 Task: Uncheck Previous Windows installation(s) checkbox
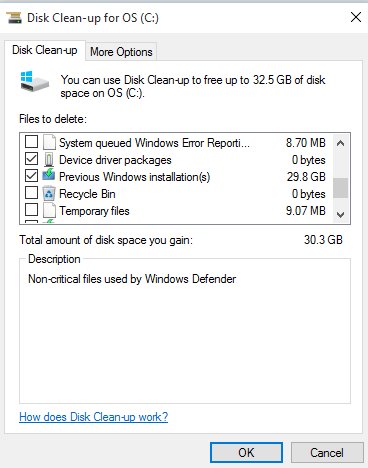32,176
